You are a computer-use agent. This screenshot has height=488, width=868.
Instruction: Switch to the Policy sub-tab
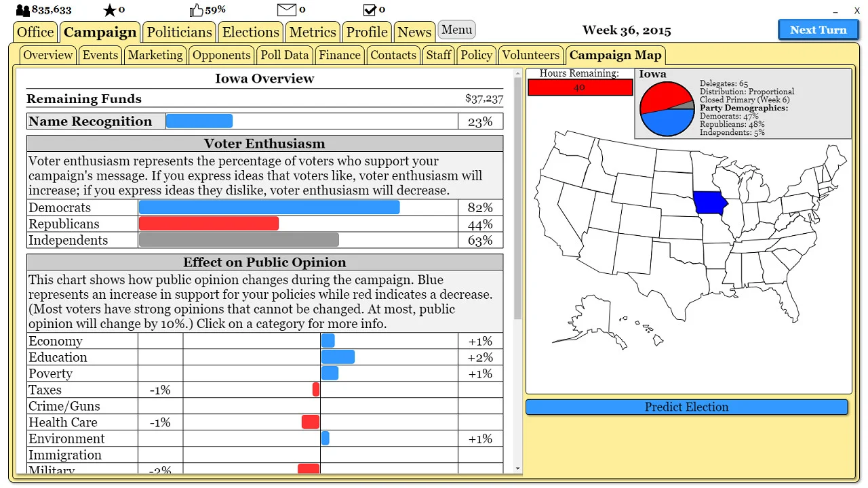coord(476,55)
